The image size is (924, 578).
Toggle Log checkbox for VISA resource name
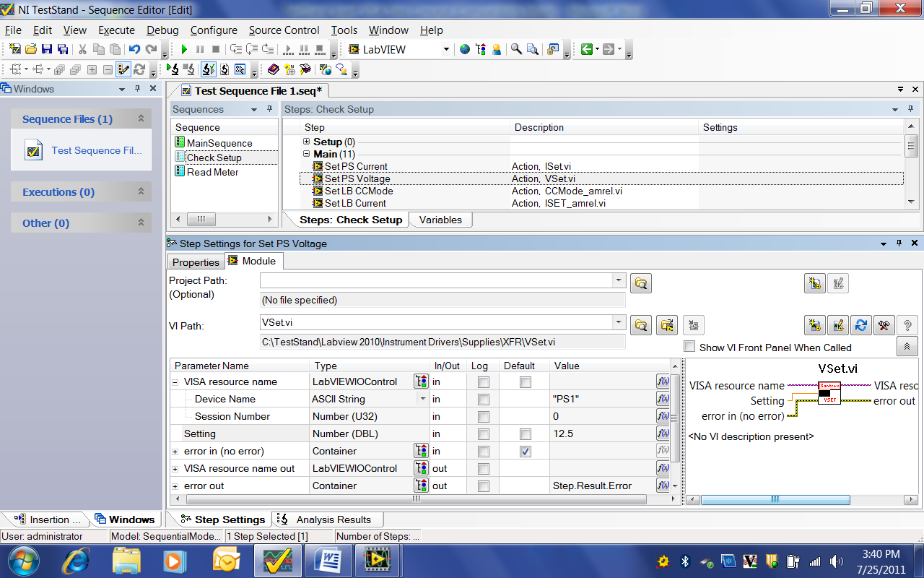pyautogui.click(x=484, y=382)
